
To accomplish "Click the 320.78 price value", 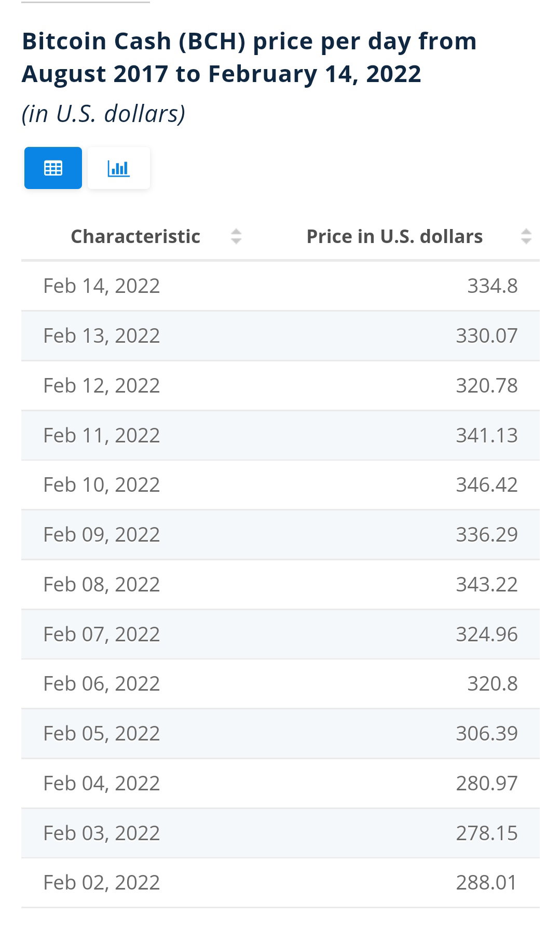I will click(x=487, y=385).
